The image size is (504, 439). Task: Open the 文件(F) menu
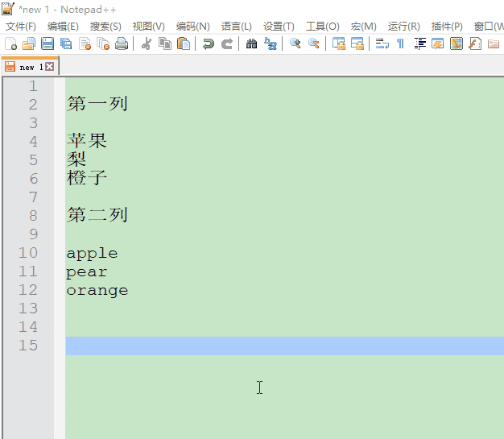[x=21, y=27]
